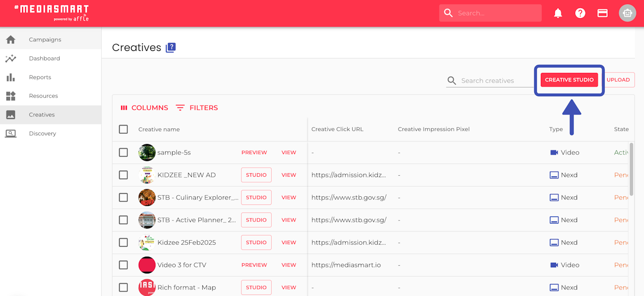Image resolution: width=644 pixels, height=296 pixels.
Task: Open the FILTERS panel
Action: click(197, 108)
